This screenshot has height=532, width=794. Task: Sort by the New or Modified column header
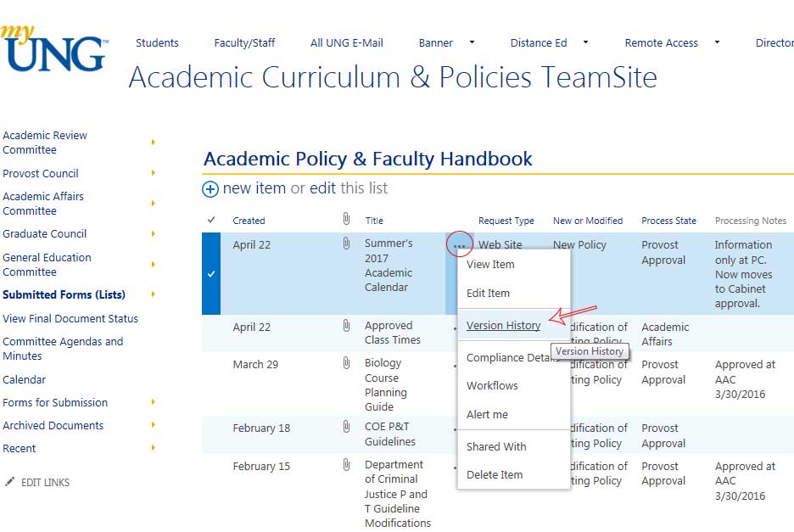(588, 221)
